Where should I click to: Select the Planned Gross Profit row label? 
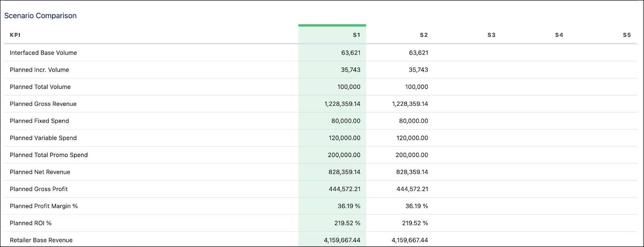pos(39,189)
